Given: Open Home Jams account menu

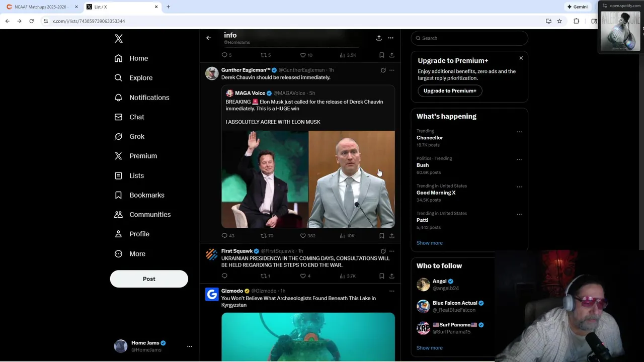Looking at the screenshot, I should coord(189,346).
